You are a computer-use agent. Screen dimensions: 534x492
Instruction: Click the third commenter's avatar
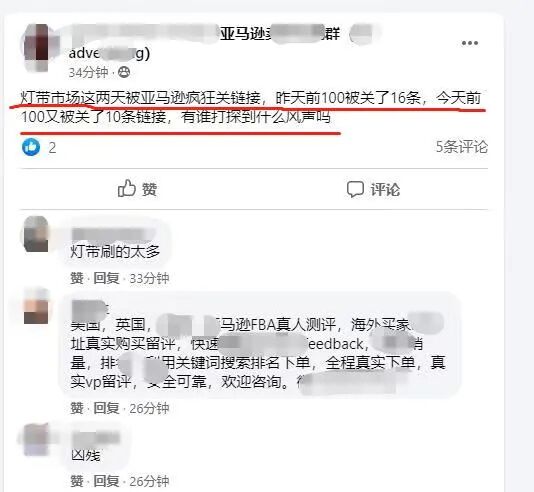(36, 439)
